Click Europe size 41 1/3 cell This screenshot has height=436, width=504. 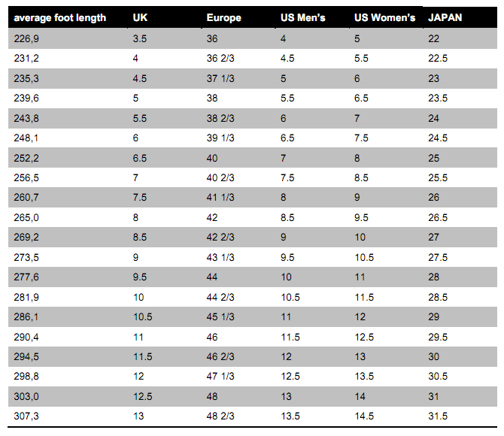click(220, 197)
